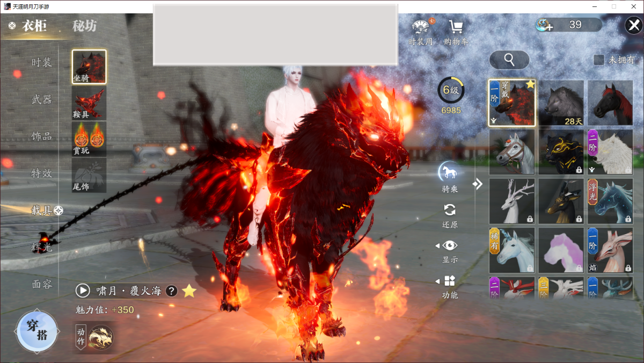Screen dimensions: 644x363
Task: Open the 时装 sidebar category
Action: 42,63
